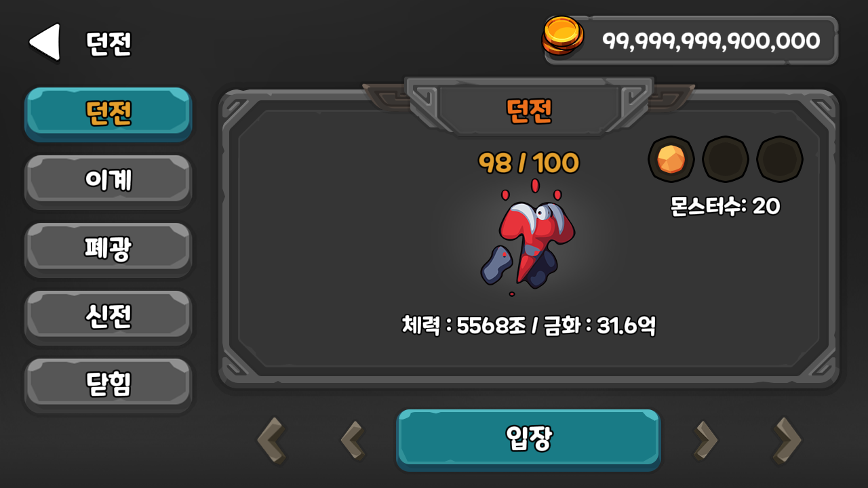868x488 pixels.
Task: Click the 던전 panel title banner
Action: pyautogui.click(x=529, y=110)
